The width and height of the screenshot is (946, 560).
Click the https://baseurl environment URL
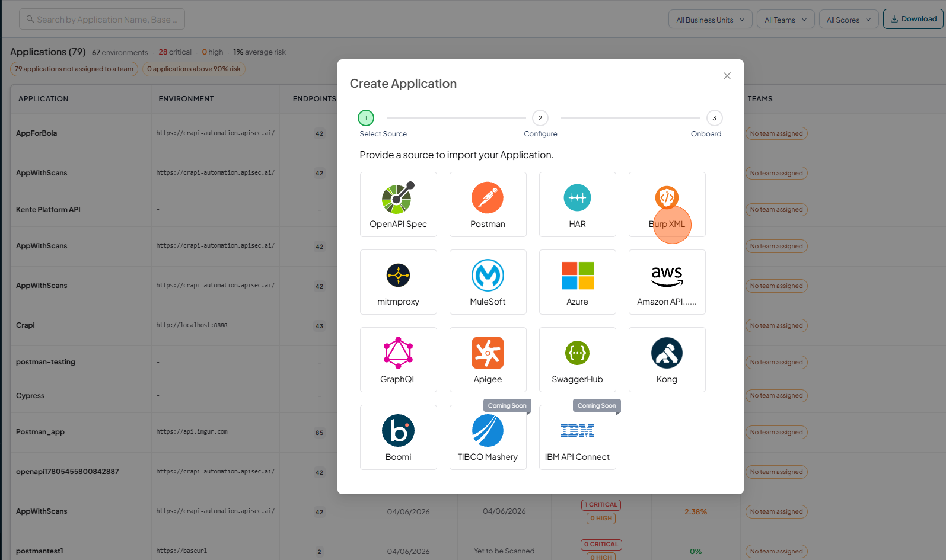pyautogui.click(x=181, y=551)
